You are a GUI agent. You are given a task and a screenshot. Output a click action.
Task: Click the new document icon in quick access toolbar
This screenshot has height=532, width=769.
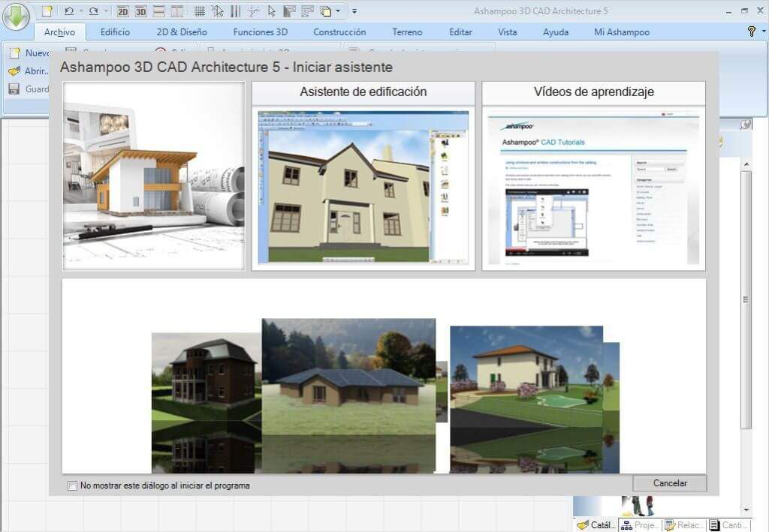(47, 11)
